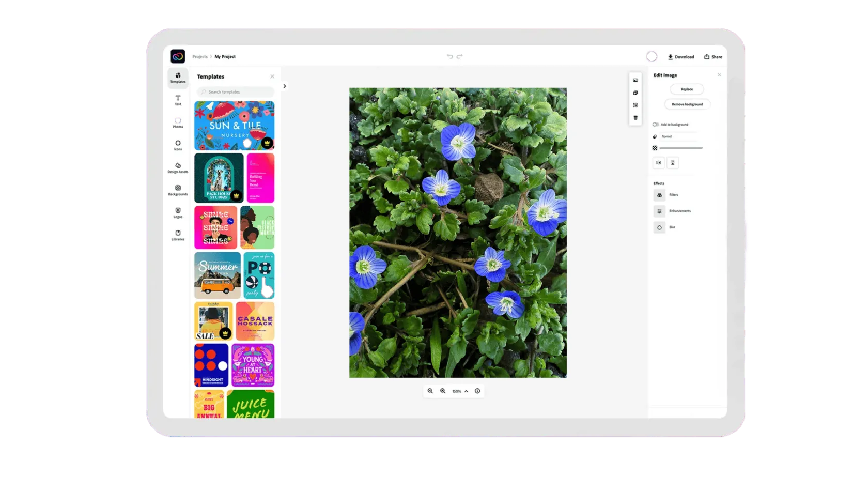Adjust the opacity slider
The height and width of the screenshot is (492, 868).
tap(681, 148)
